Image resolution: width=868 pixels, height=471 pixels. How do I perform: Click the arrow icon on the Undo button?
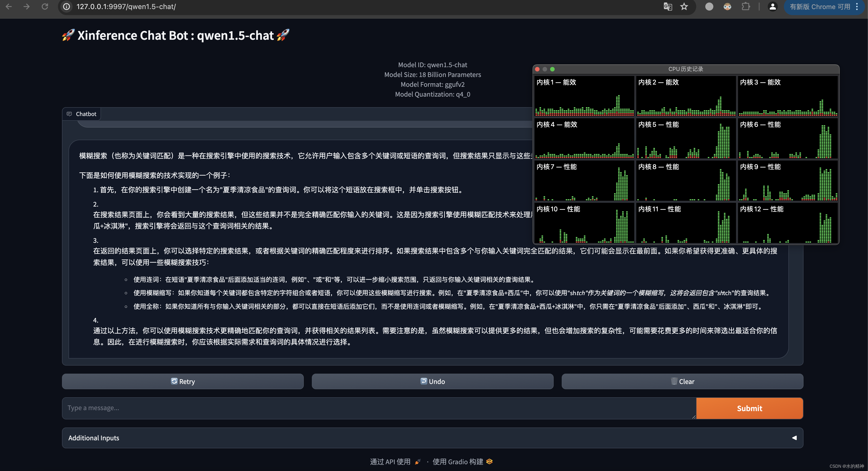click(424, 381)
